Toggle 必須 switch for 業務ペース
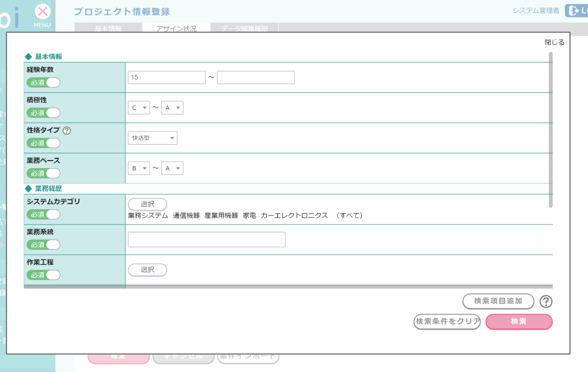The image size is (588, 372). click(x=43, y=174)
